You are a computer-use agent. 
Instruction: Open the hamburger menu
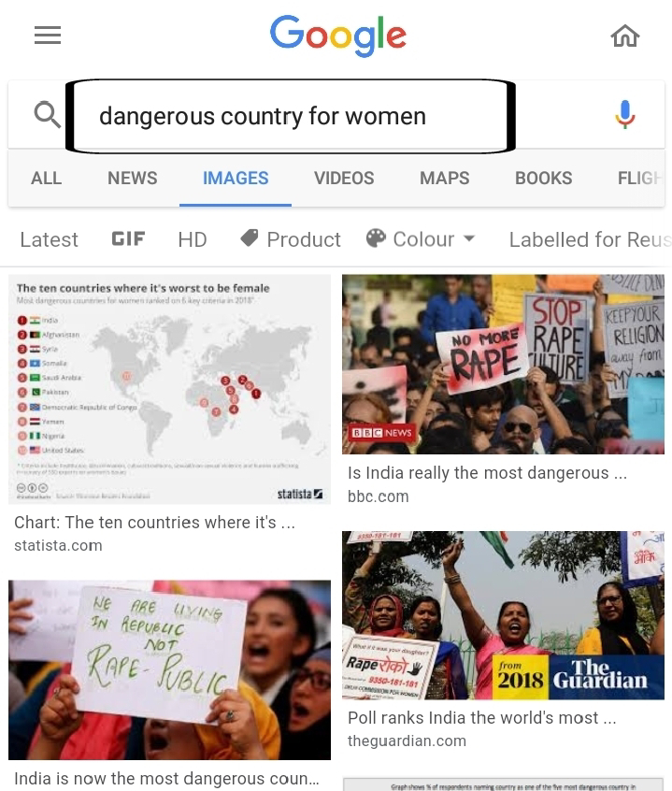point(48,36)
